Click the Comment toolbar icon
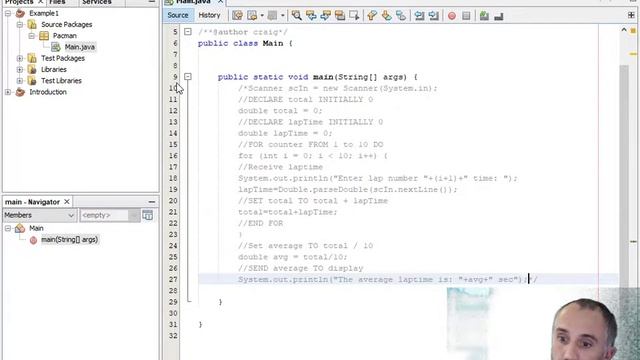 pyautogui.click(x=484, y=16)
